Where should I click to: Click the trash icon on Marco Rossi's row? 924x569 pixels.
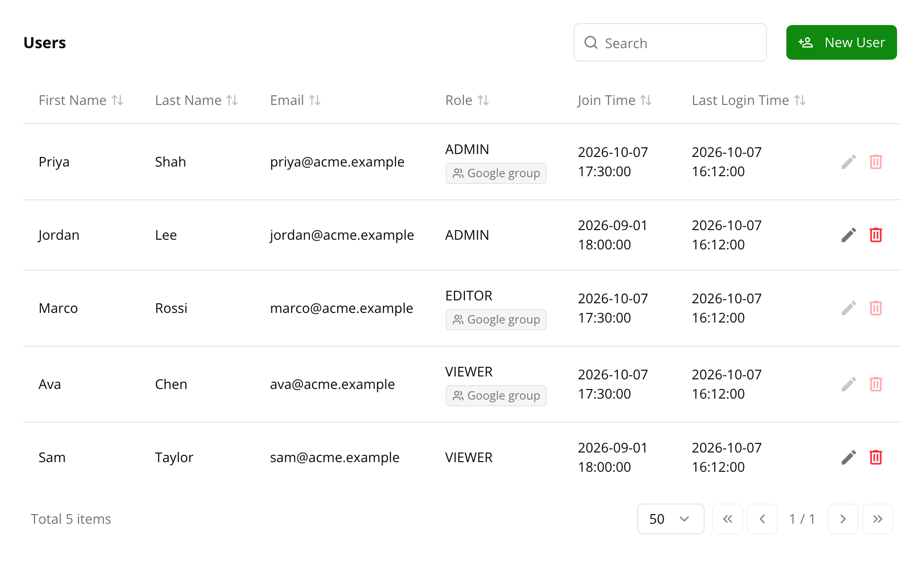click(875, 308)
